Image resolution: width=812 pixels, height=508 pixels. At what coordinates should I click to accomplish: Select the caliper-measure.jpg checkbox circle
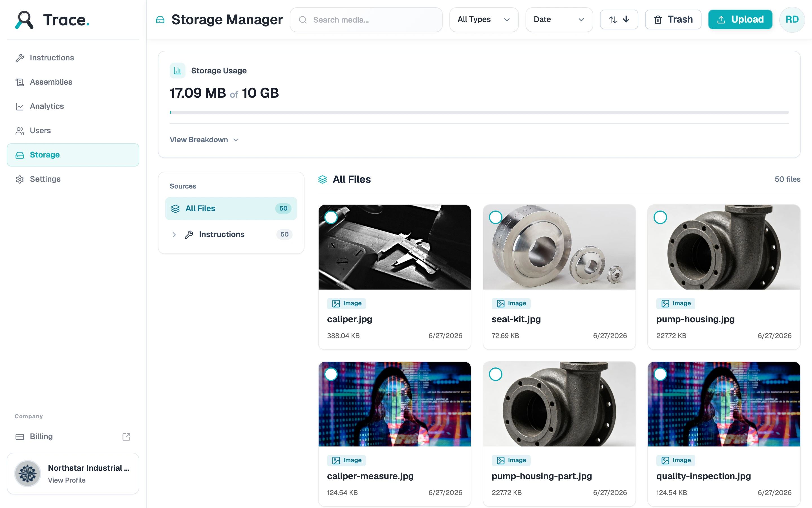[331, 374]
